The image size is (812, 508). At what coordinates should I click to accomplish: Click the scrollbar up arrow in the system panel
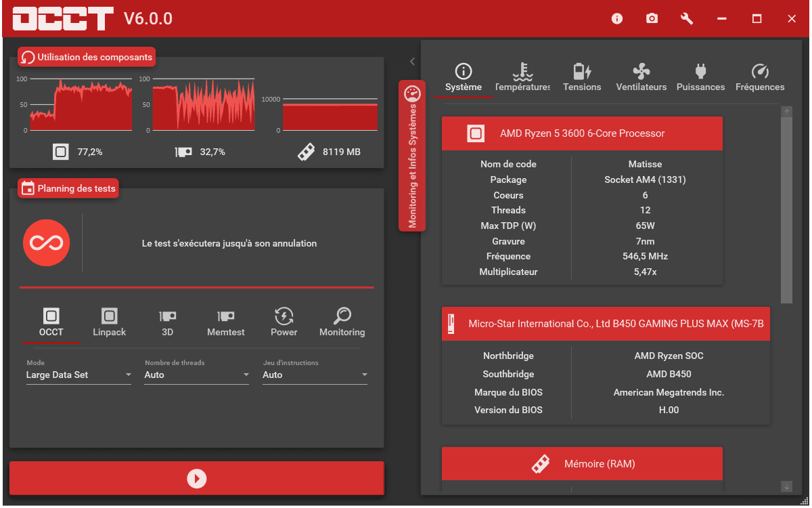[x=786, y=112]
